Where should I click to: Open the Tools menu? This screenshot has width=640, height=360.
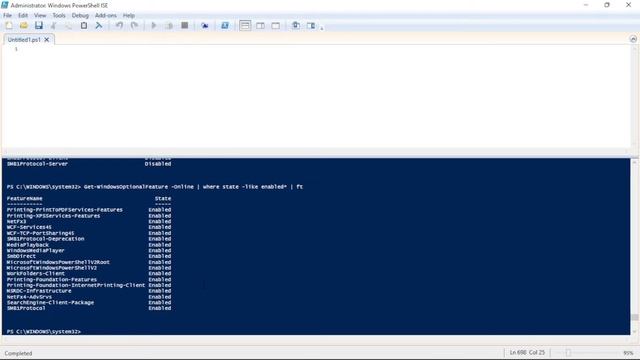pyautogui.click(x=59, y=15)
